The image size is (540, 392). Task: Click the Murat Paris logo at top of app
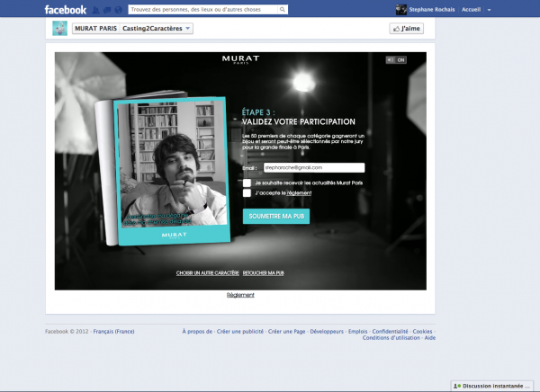click(x=240, y=60)
